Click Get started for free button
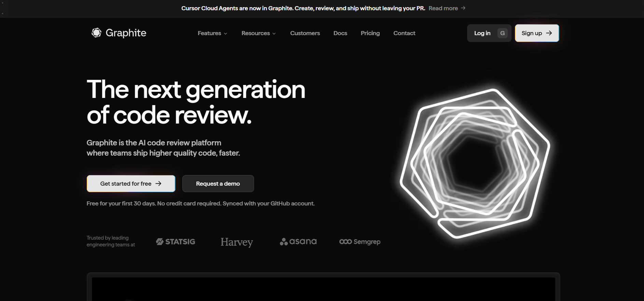 tap(131, 184)
